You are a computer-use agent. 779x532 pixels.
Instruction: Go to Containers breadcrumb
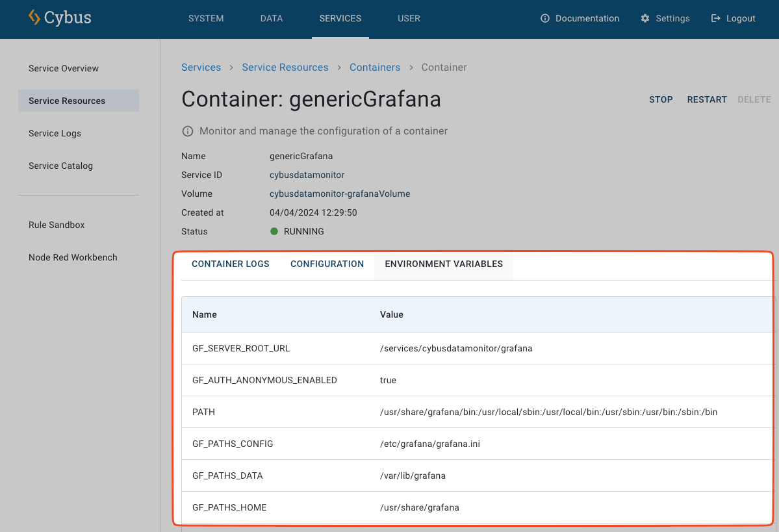[x=375, y=68]
